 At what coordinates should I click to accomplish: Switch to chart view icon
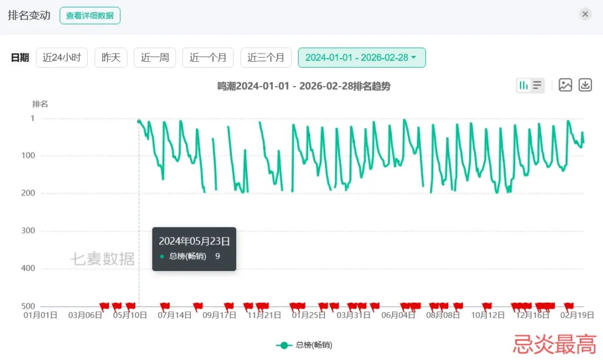[524, 85]
